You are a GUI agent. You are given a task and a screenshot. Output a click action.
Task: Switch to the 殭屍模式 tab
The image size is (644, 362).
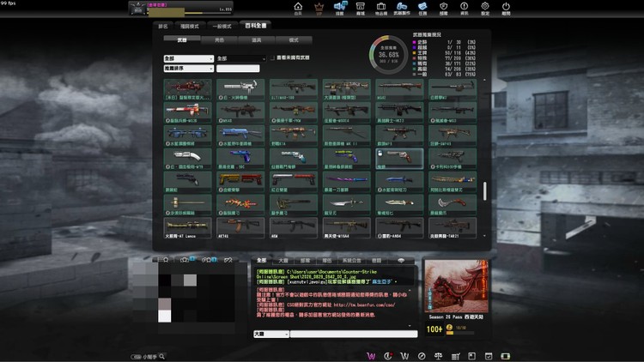click(190, 26)
